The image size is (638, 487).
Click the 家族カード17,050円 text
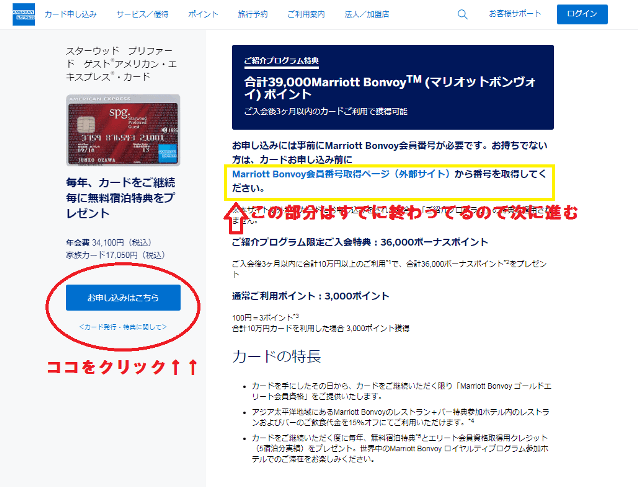coord(115,255)
